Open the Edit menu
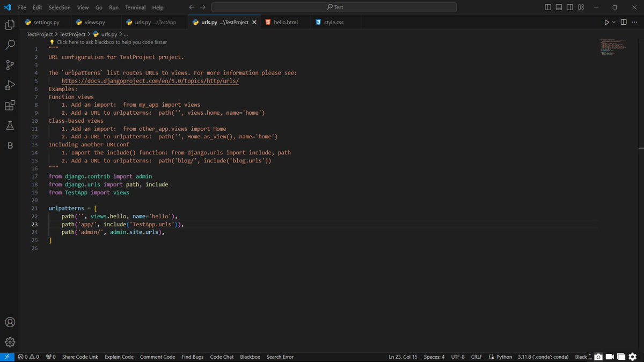Screen dimensions: 644x362 [x=37, y=8]
